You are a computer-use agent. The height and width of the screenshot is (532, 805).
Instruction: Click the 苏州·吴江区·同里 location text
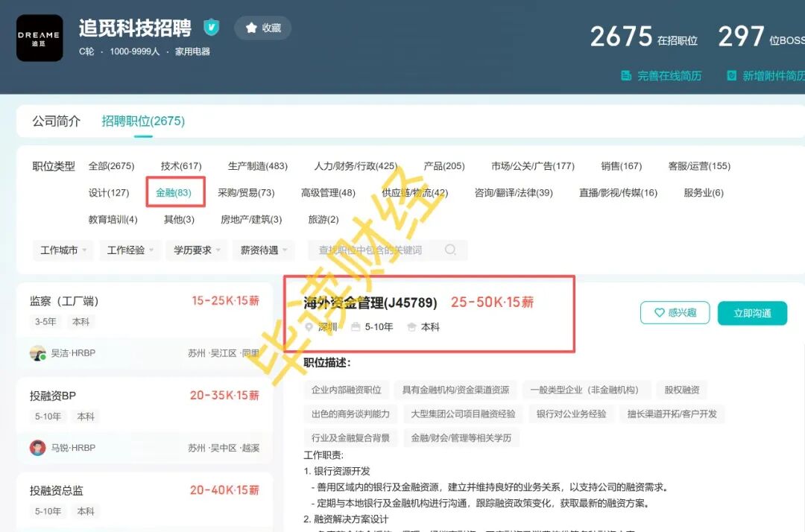[x=224, y=353]
